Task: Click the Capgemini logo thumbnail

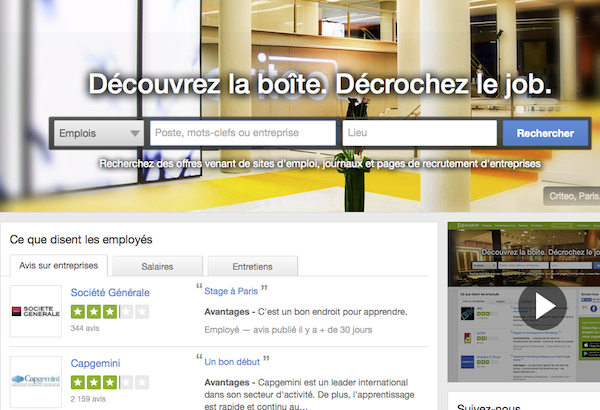Action: (36, 382)
